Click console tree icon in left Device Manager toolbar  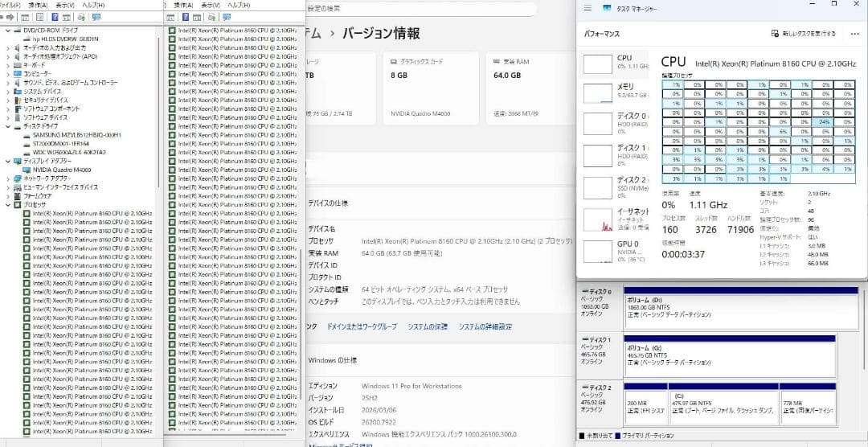tap(25, 17)
